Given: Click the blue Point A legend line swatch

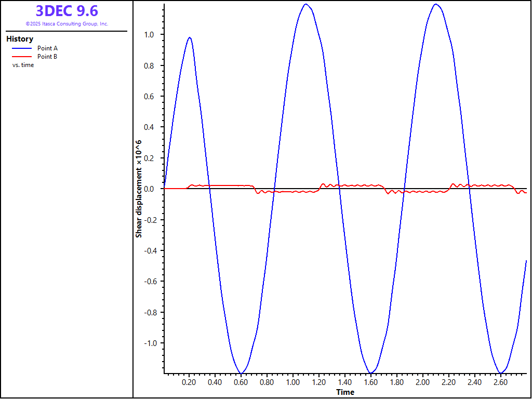Looking at the screenshot, I should pos(21,48).
